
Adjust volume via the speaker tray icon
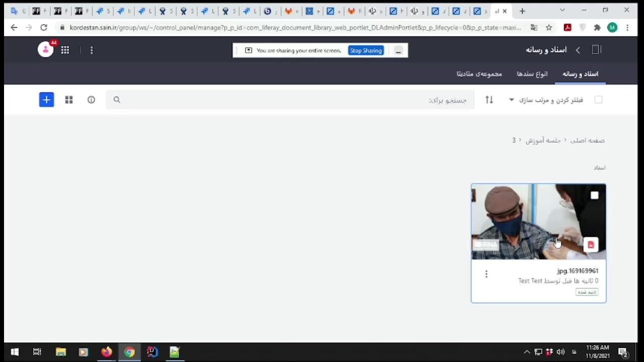[561, 352]
